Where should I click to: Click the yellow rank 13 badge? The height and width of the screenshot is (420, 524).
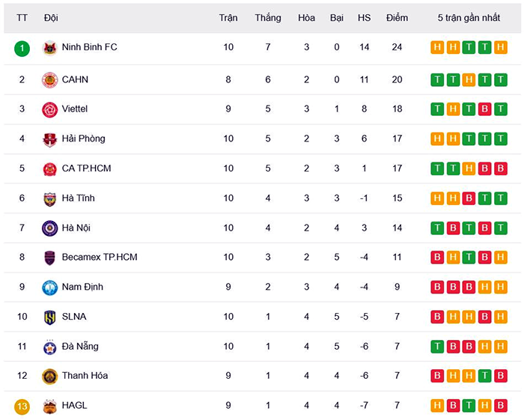(x=22, y=406)
